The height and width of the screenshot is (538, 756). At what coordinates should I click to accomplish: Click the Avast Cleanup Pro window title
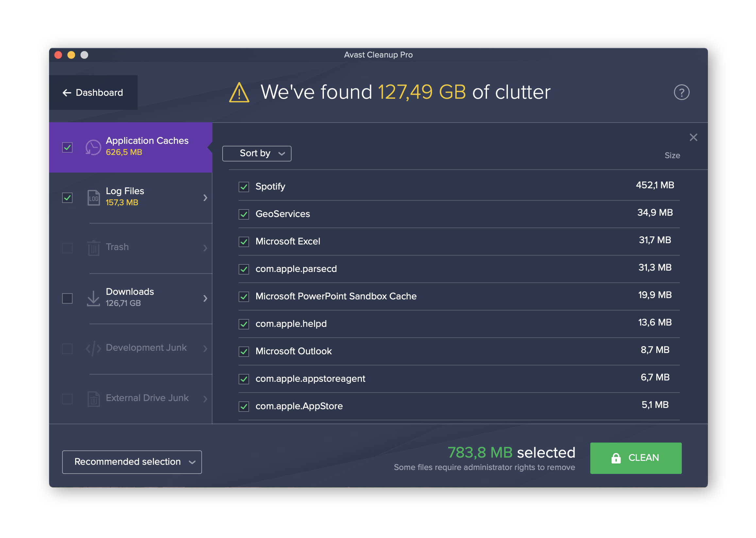click(x=378, y=55)
